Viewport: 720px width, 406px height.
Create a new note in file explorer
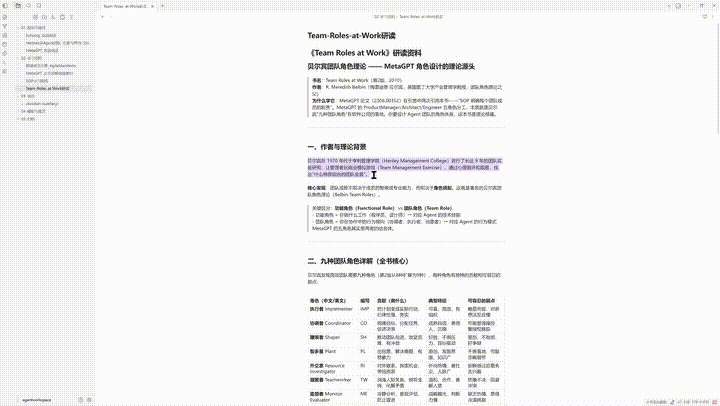[x=35, y=17]
